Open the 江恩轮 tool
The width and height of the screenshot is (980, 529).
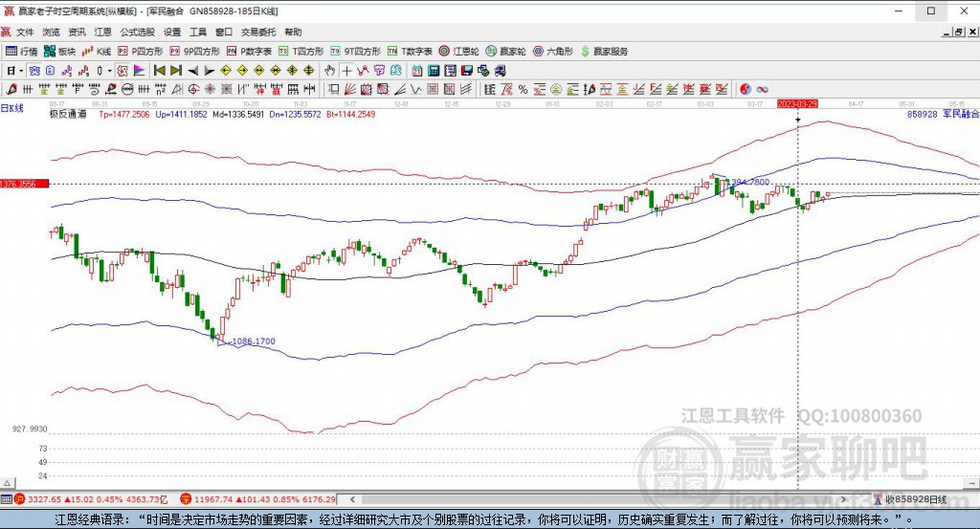coord(458,52)
